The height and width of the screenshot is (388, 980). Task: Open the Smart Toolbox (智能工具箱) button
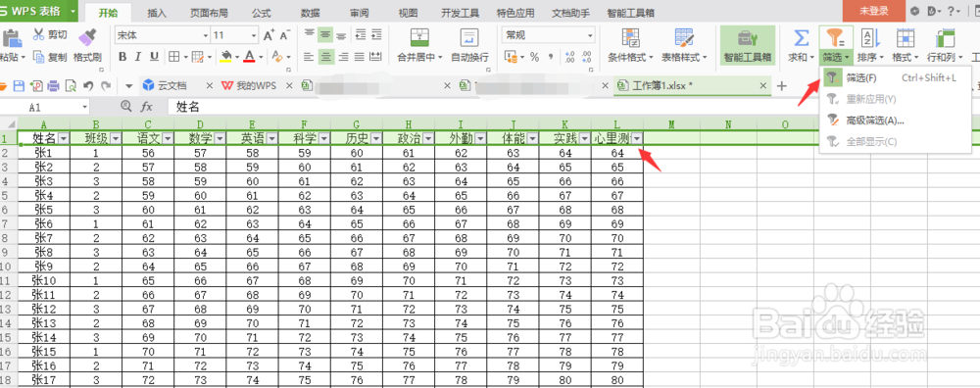pos(748,45)
